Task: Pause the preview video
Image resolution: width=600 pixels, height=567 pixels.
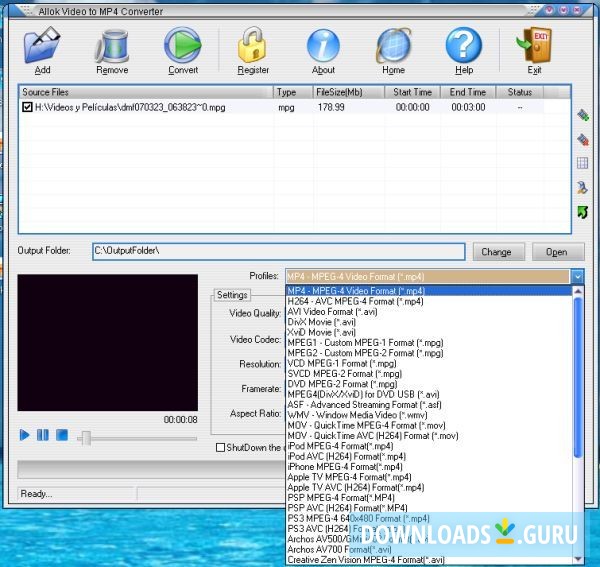Action: pos(42,435)
